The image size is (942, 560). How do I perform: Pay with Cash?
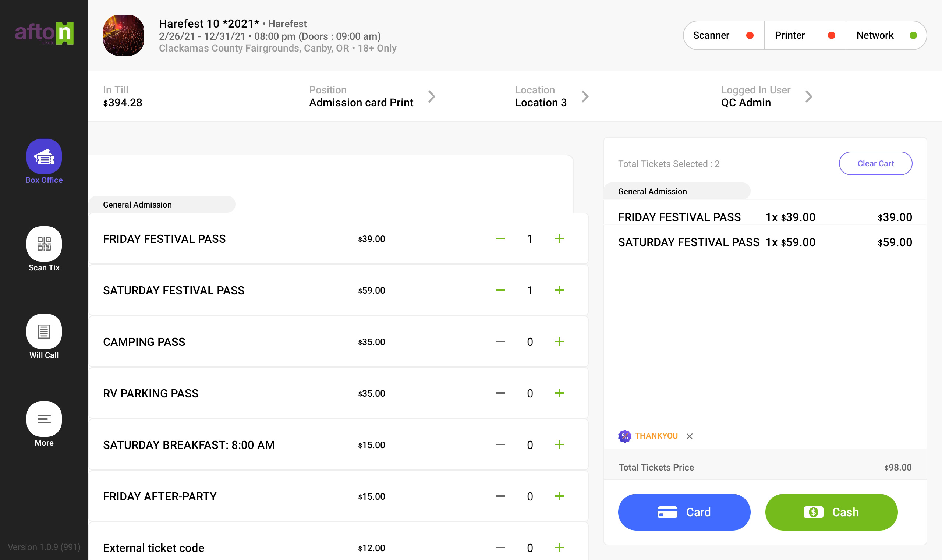pyautogui.click(x=831, y=512)
